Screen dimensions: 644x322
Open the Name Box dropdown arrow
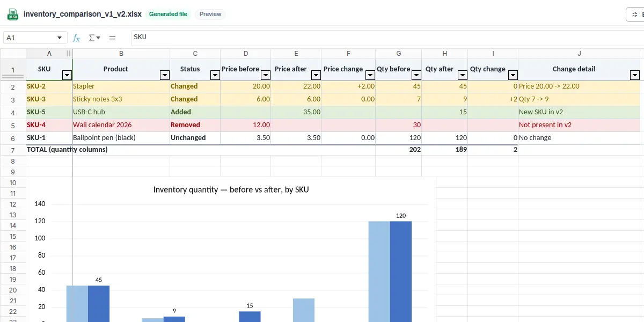click(x=59, y=38)
